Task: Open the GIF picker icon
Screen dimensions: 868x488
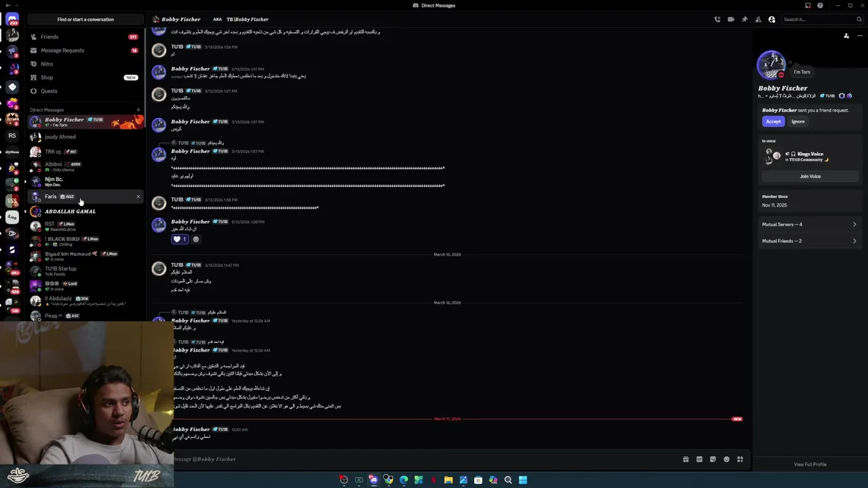Action: (x=699, y=459)
